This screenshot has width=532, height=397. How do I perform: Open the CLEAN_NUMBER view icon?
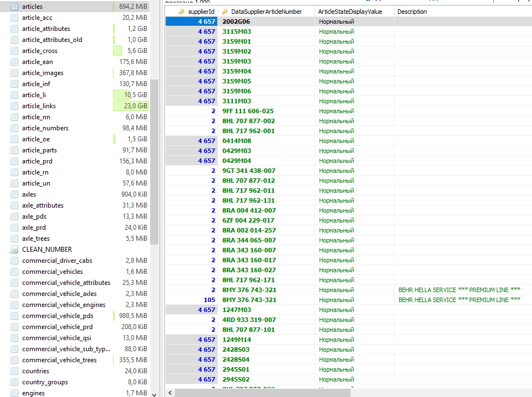click(x=14, y=250)
